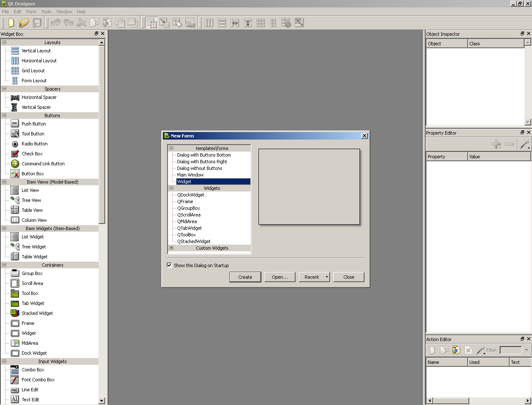Viewport: 532px width, 405px height.
Task: Select Horizontal Spacer in Widget Box
Action: (39, 97)
